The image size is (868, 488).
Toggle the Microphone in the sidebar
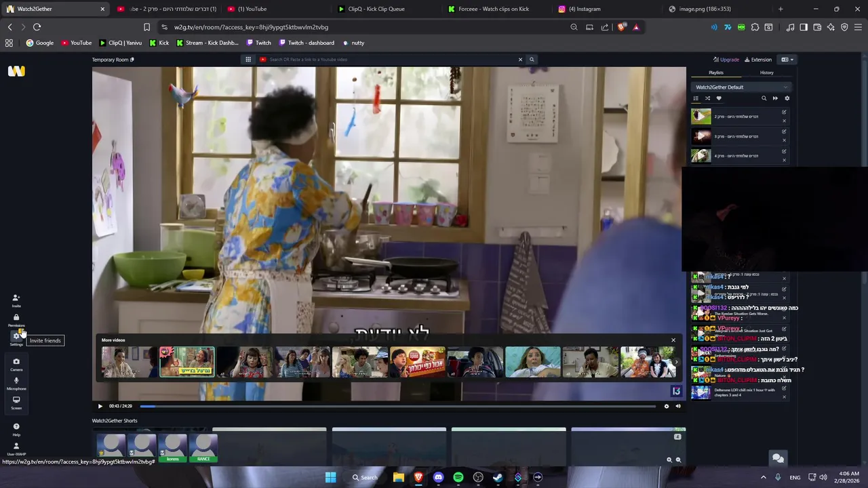pyautogui.click(x=16, y=383)
